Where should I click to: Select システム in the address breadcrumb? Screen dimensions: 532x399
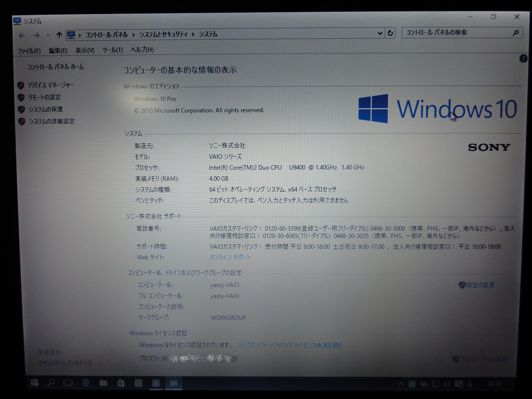tap(208, 34)
